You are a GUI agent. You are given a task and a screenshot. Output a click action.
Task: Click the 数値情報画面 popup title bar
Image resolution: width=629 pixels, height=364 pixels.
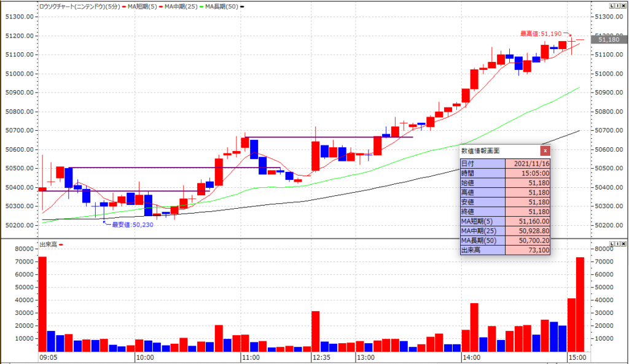tap(498, 150)
